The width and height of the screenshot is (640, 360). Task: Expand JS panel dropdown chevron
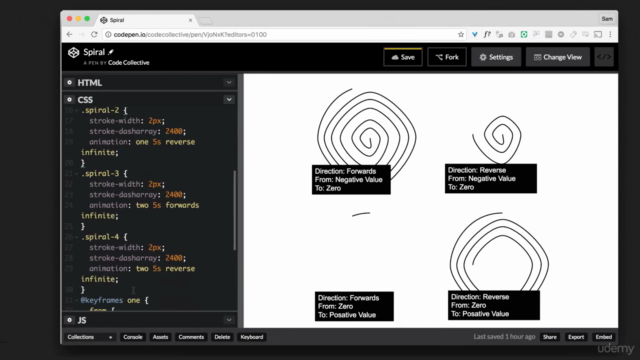(x=229, y=320)
